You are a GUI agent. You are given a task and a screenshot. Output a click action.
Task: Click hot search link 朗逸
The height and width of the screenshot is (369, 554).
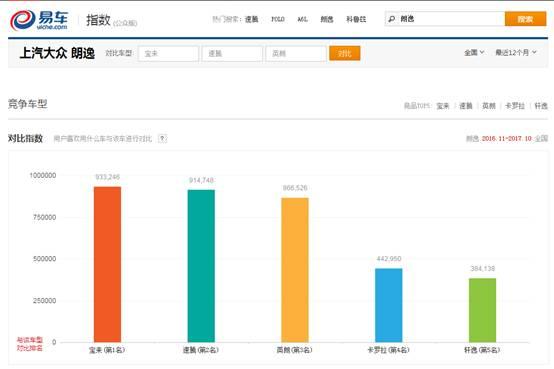(327, 19)
